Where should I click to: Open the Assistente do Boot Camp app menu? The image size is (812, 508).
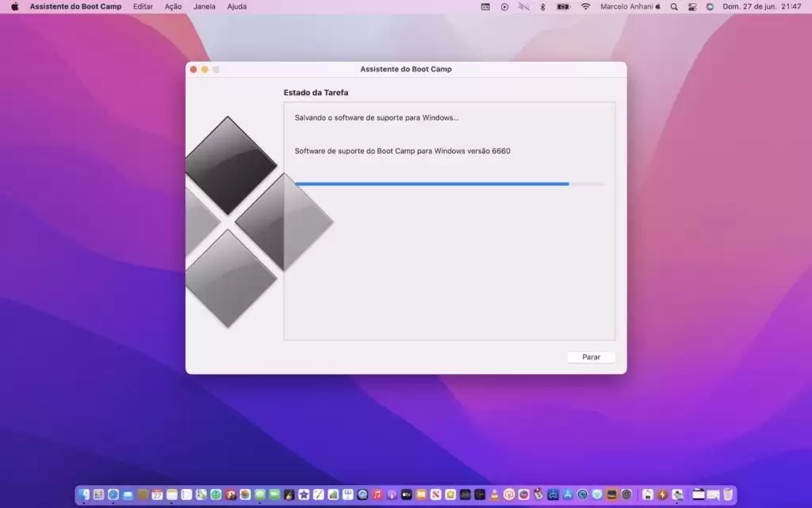coord(75,6)
